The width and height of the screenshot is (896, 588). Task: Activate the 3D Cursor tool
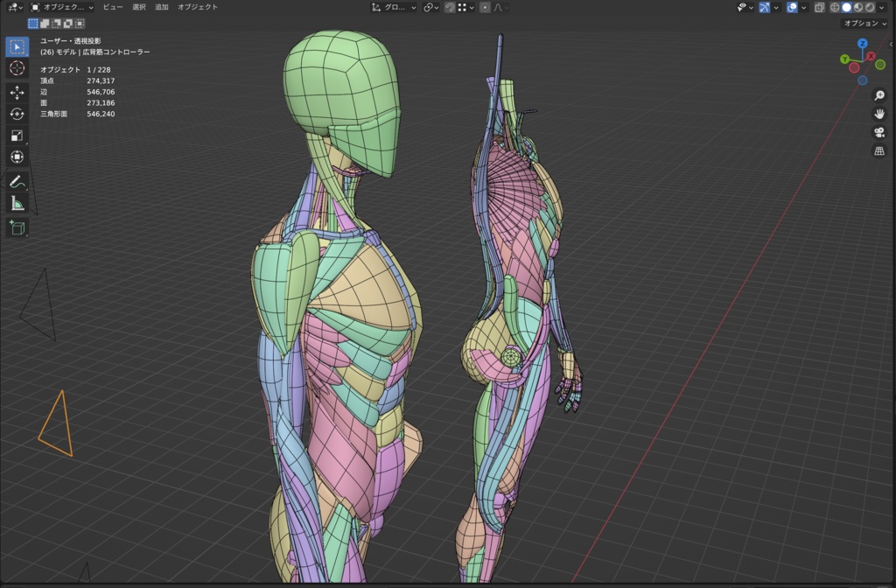coord(16,69)
